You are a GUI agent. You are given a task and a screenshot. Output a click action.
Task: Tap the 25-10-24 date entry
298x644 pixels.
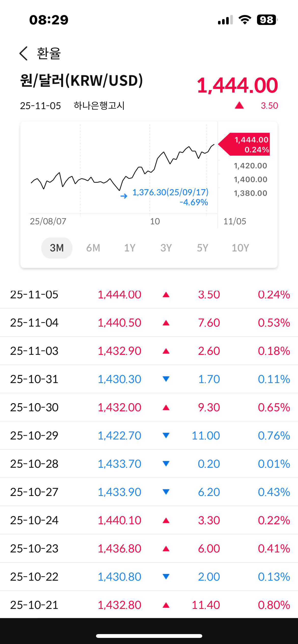(34, 520)
